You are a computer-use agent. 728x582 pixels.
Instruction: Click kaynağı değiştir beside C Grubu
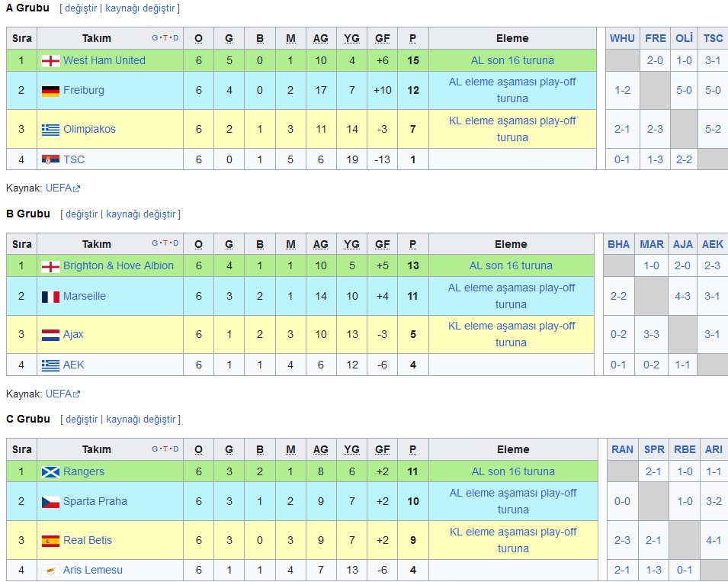tap(141, 420)
